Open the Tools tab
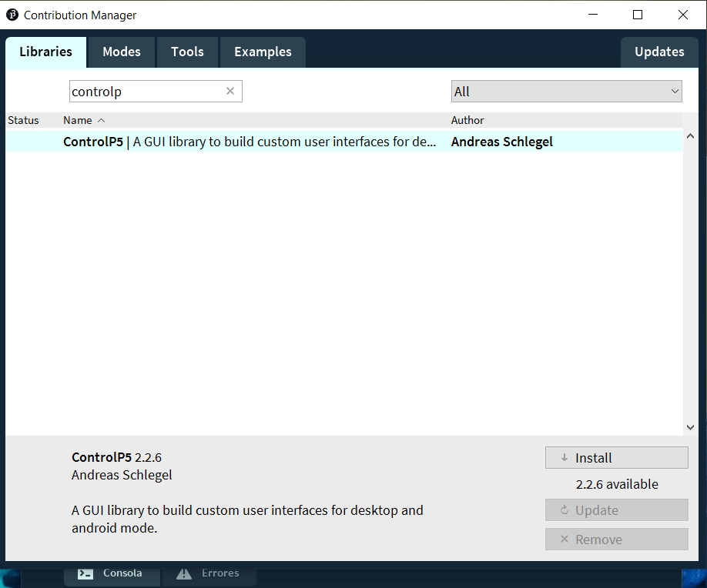 (x=187, y=52)
